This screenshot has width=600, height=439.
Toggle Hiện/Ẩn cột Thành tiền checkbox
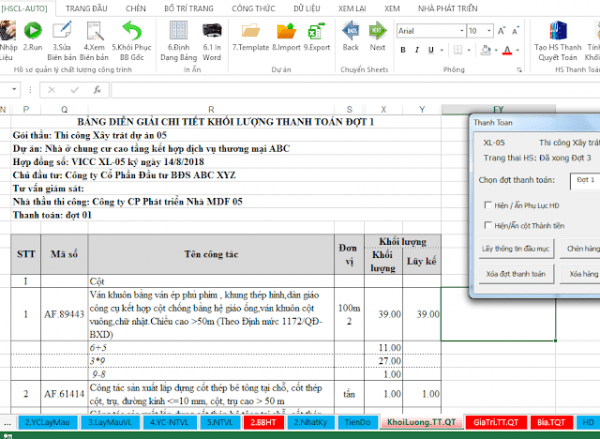pyautogui.click(x=488, y=225)
